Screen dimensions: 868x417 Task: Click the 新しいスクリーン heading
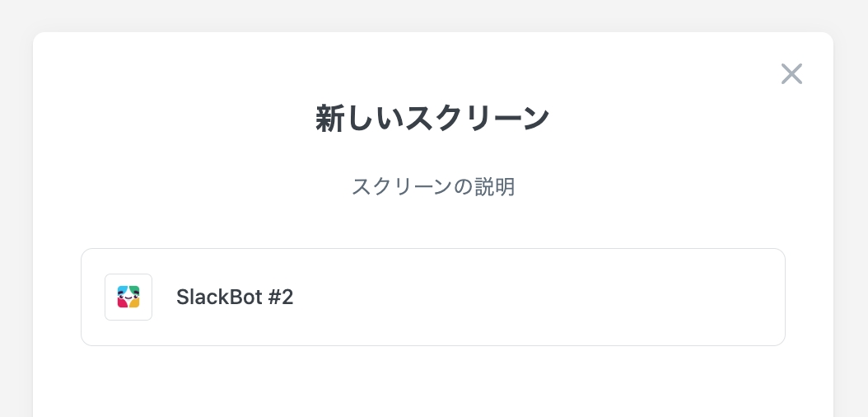pos(432,119)
